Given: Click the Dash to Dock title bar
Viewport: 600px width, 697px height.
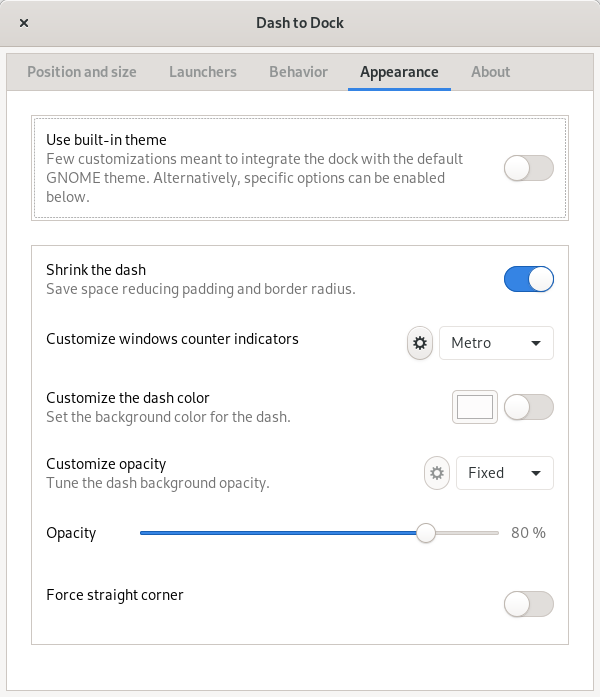Looking at the screenshot, I should tap(300, 23).
